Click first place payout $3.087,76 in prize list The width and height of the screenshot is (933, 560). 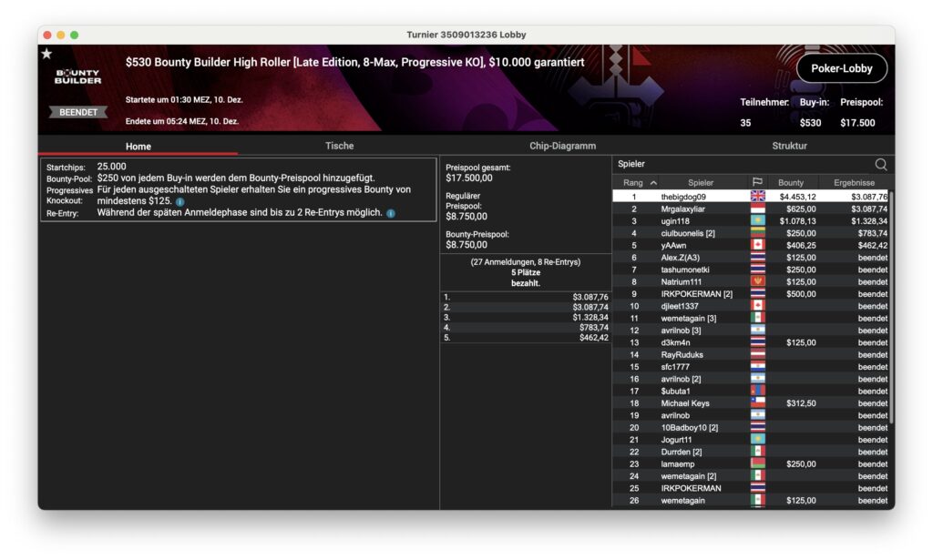(590, 297)
